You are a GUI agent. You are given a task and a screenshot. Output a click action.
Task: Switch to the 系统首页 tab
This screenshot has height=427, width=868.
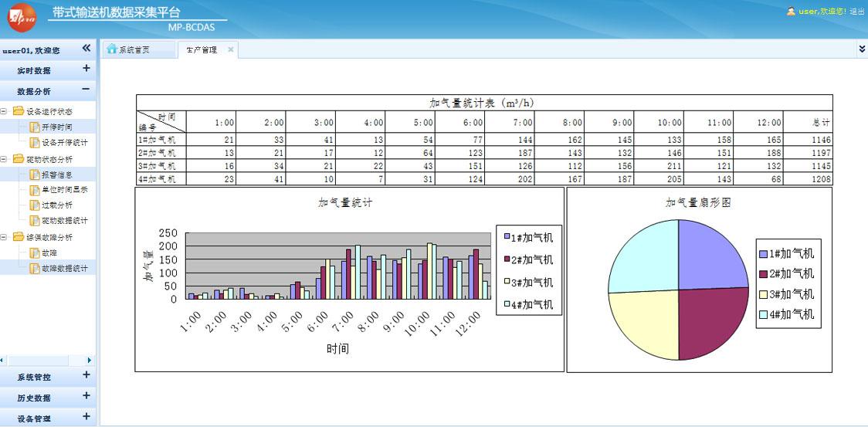click(x=134, y=50)
